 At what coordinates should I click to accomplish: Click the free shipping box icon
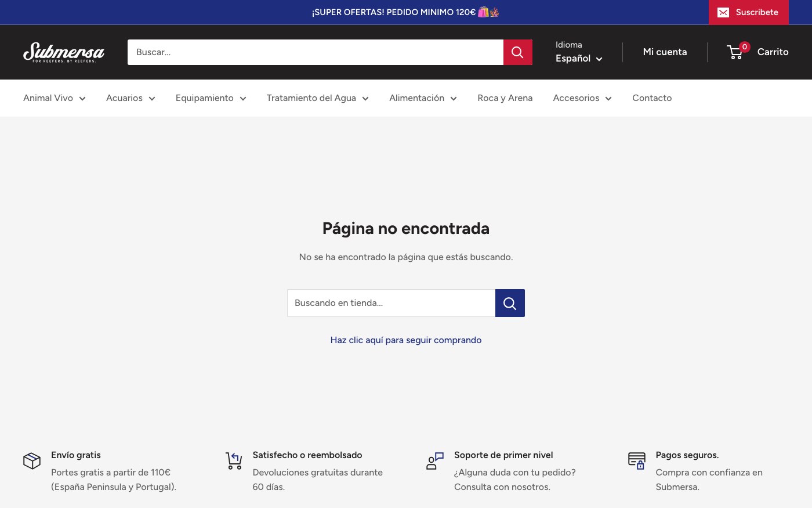tap(32, 461)
